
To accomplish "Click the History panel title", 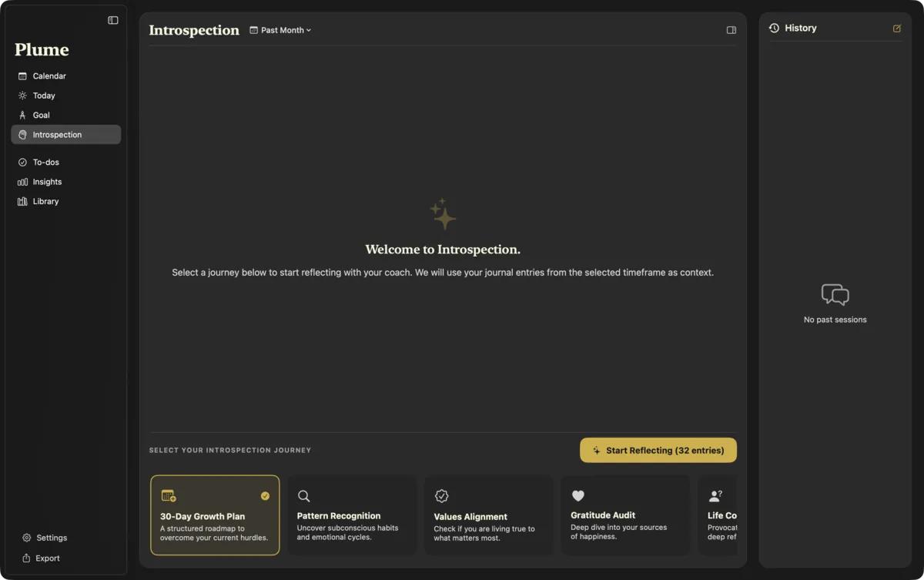I will tap(801, 28).
